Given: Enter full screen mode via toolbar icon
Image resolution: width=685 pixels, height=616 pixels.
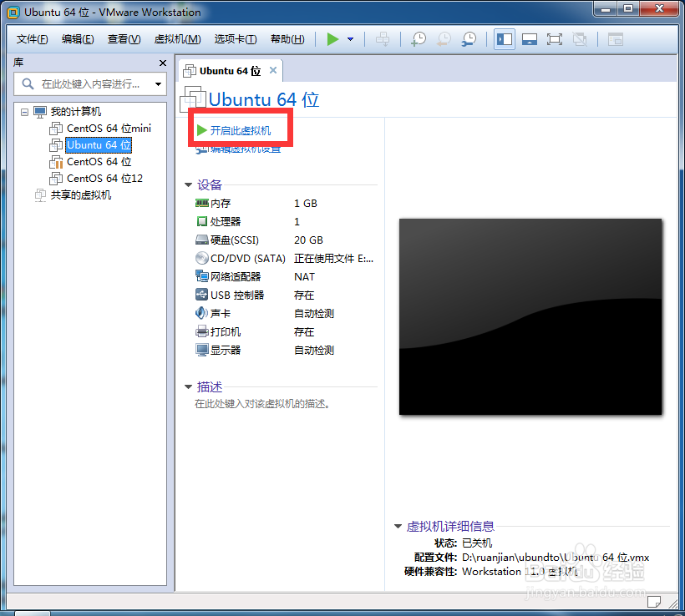Looking at the screenshot, I should point(555,39).
